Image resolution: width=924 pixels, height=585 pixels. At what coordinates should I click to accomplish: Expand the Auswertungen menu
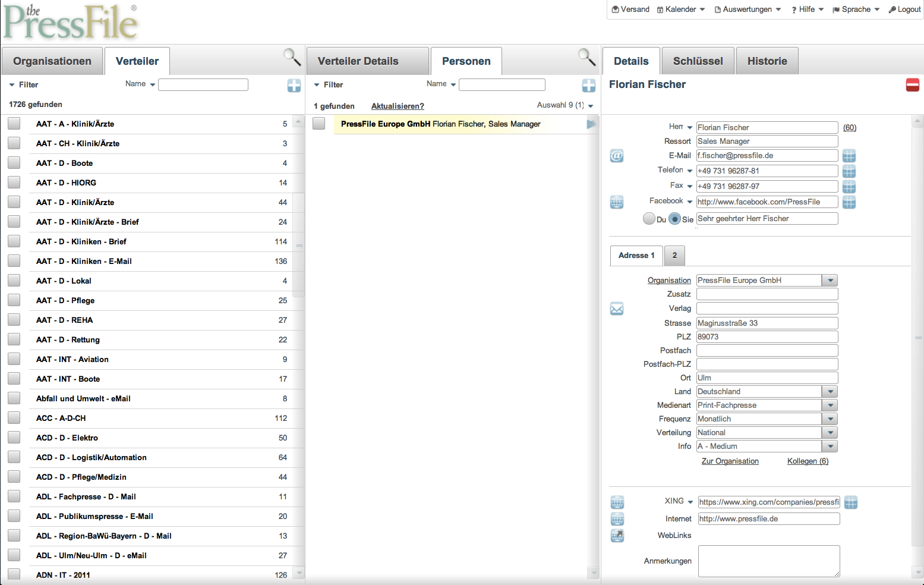coord(748,10)
